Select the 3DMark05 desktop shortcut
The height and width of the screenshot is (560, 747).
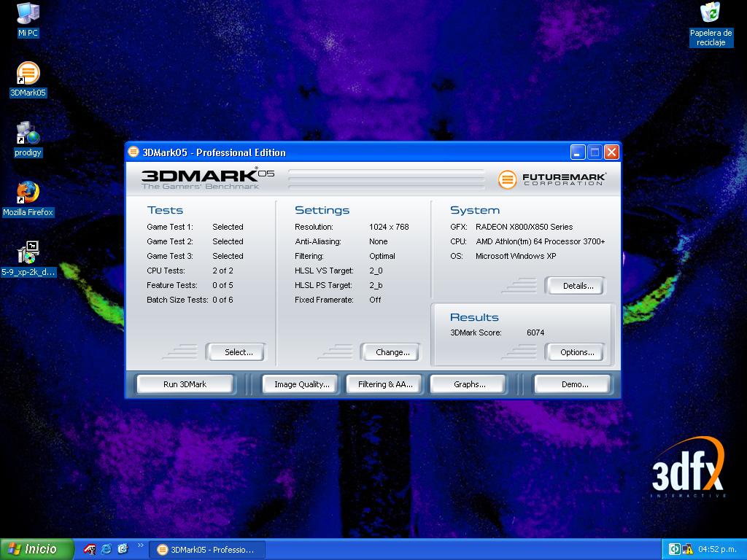pyautogui.click(x=28, y=79)
